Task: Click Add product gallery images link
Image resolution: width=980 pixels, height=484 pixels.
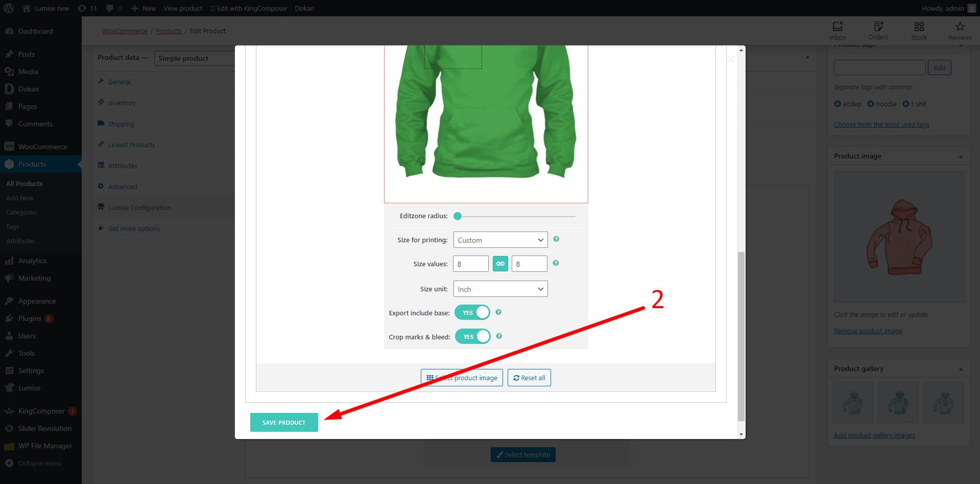Action: tap(874, 435)
